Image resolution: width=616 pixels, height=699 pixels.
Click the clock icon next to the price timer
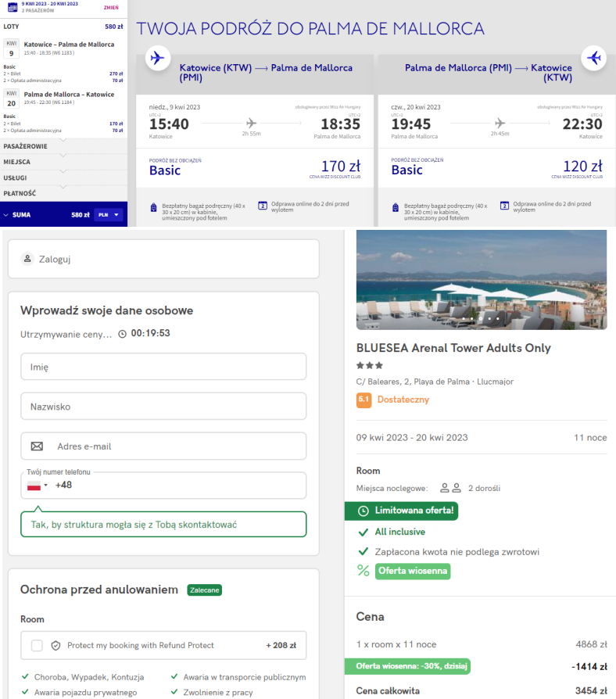[x=122, y=333]
